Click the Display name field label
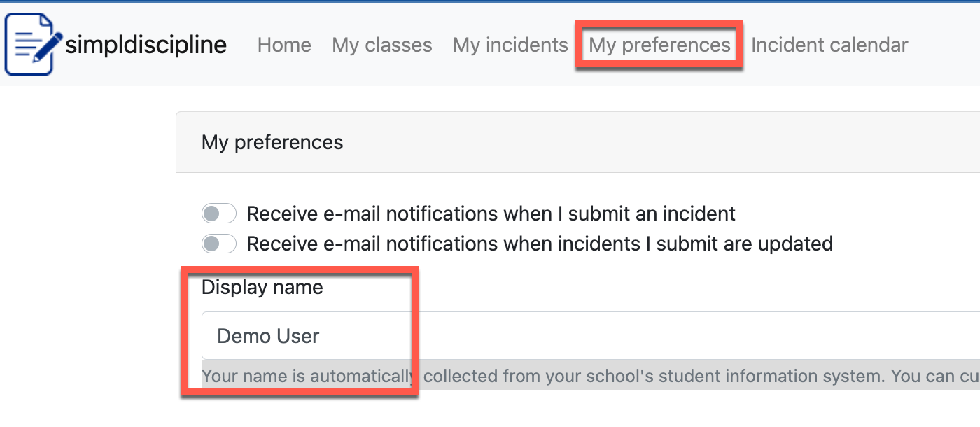 pos(262,287)
